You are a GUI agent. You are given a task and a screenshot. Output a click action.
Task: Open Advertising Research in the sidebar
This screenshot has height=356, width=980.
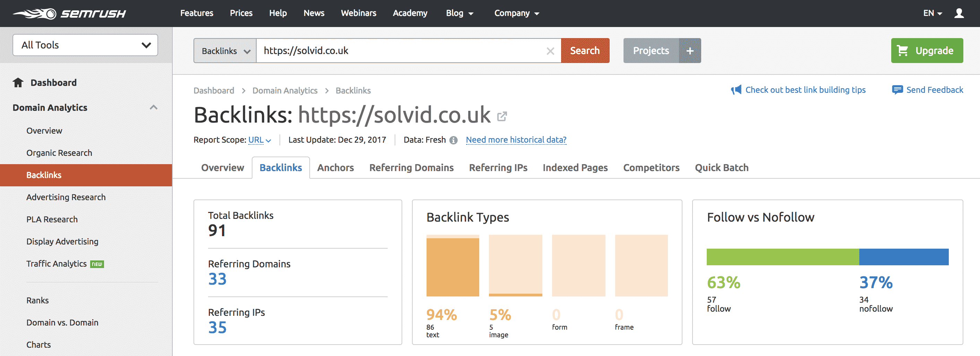[x=66, y=197]
